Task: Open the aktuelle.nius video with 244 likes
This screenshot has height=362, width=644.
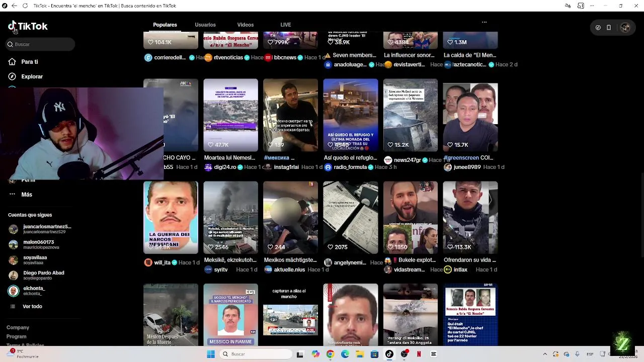Action: (x=290, y=218)
